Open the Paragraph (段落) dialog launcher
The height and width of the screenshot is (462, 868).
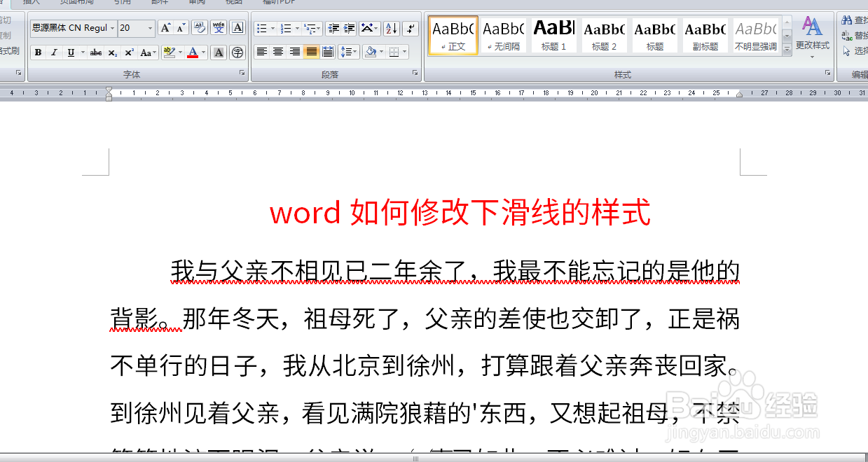415,73
